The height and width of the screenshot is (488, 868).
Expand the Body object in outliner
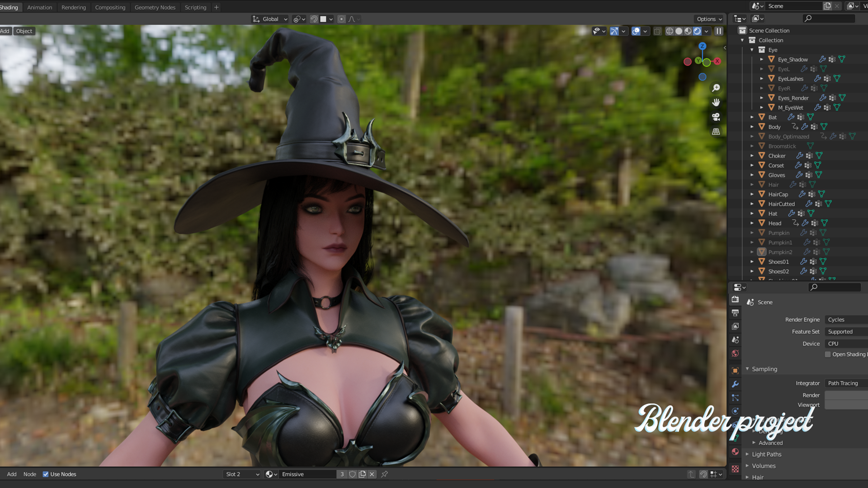(x=752, y=127)
